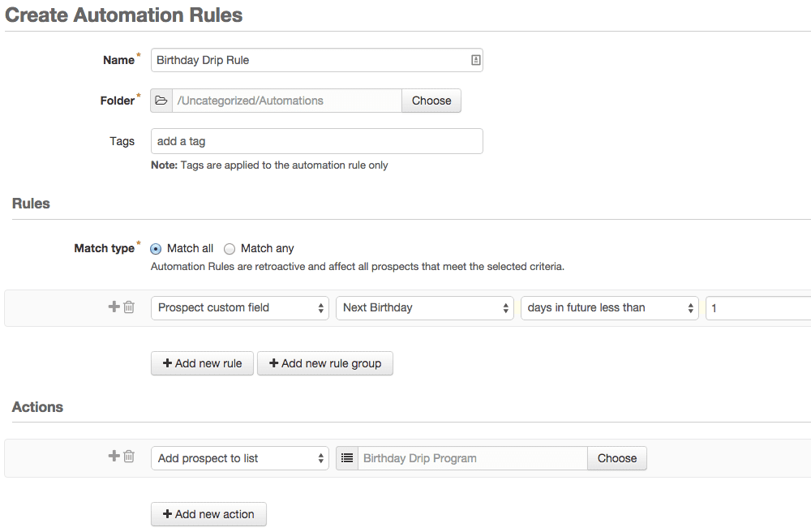811x532 pixels.
Task: Select the Match all radio button
Action: [x=157, y=249]
